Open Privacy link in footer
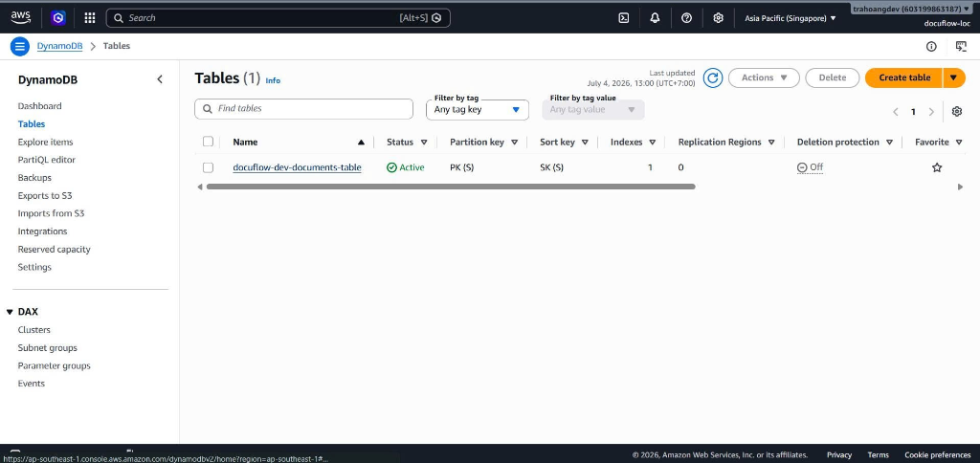This screenshot has height=463, width=980. tap(838, 455)
